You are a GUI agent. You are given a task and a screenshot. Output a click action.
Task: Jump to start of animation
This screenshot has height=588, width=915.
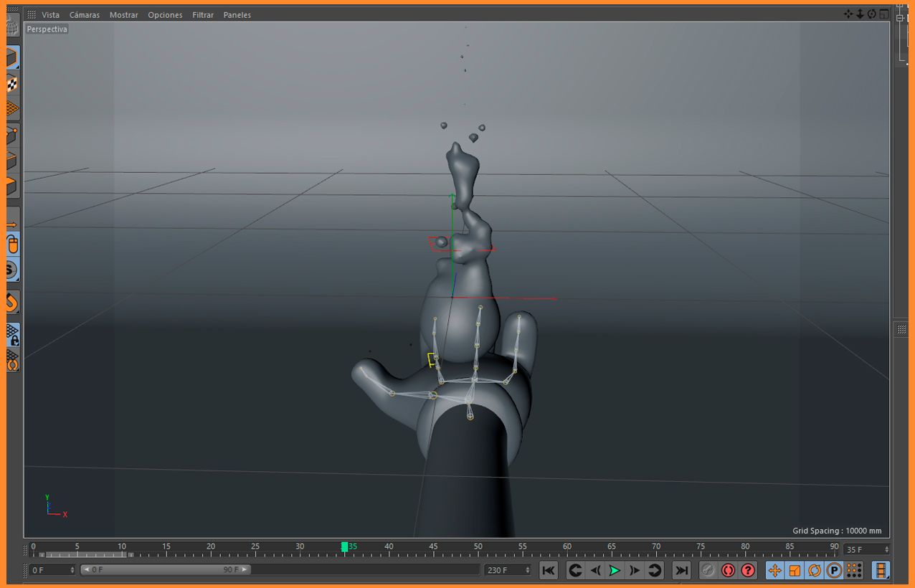point(549,570)
